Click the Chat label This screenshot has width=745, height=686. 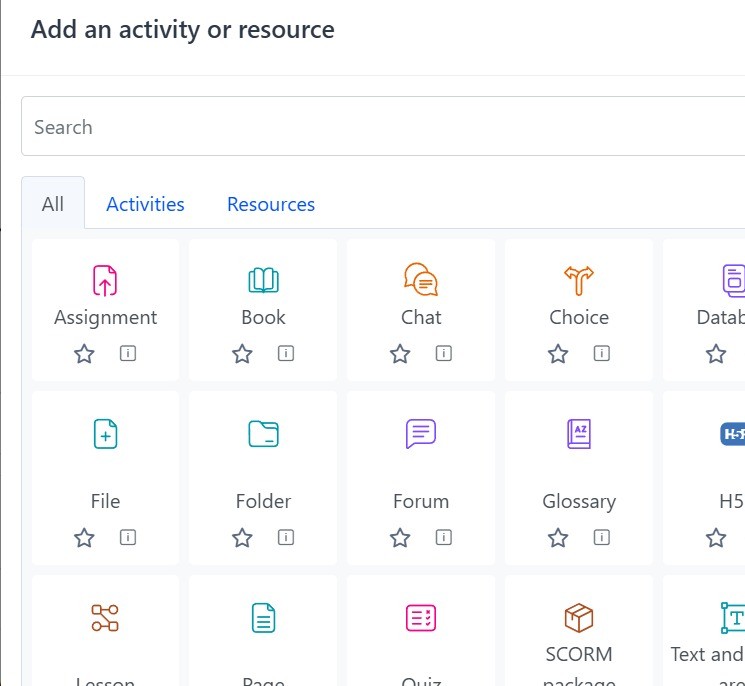tap(421, 317)
